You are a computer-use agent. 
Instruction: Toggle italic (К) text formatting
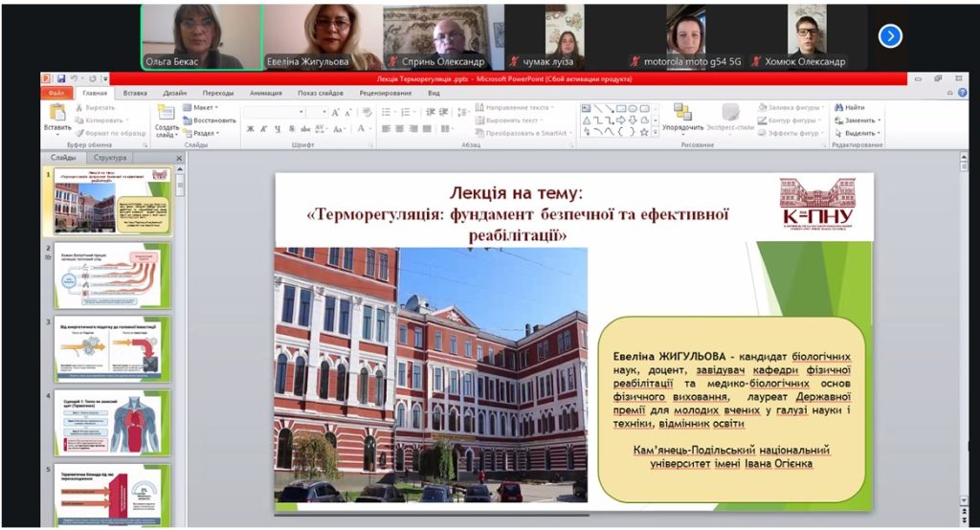point(263,129)
